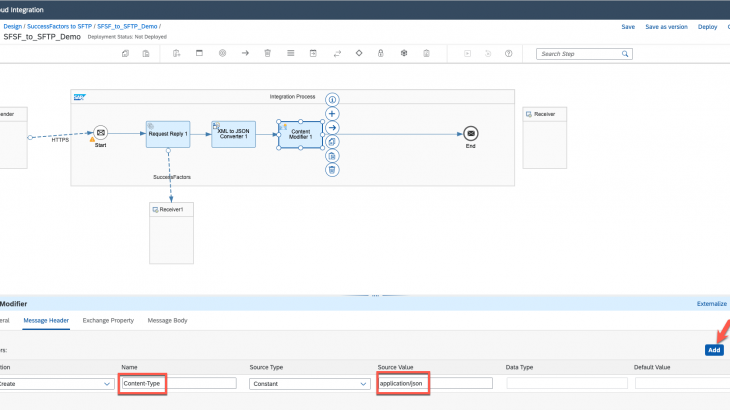Select the Start message event

click(101, 133)
